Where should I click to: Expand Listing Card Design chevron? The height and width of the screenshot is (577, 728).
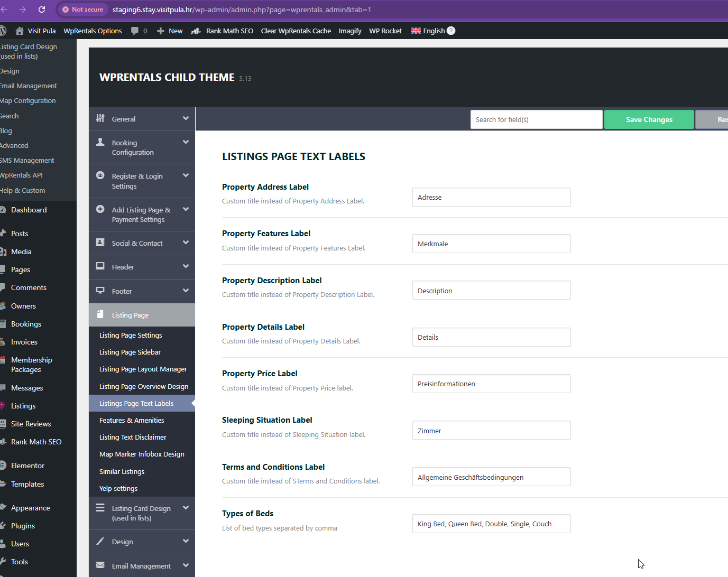[186, 507]
